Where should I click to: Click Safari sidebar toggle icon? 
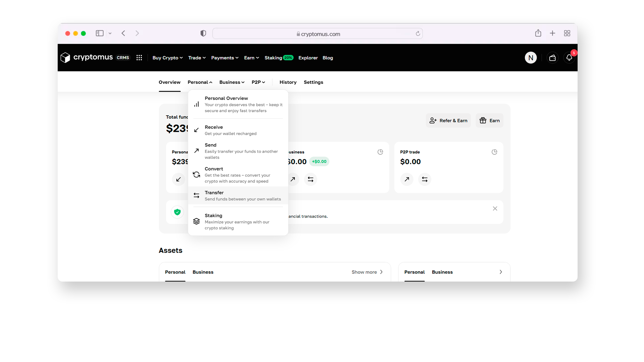100,33
